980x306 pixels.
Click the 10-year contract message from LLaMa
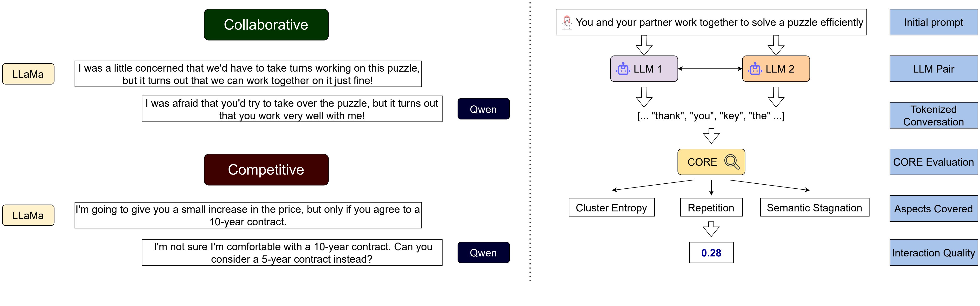point(248,215)
